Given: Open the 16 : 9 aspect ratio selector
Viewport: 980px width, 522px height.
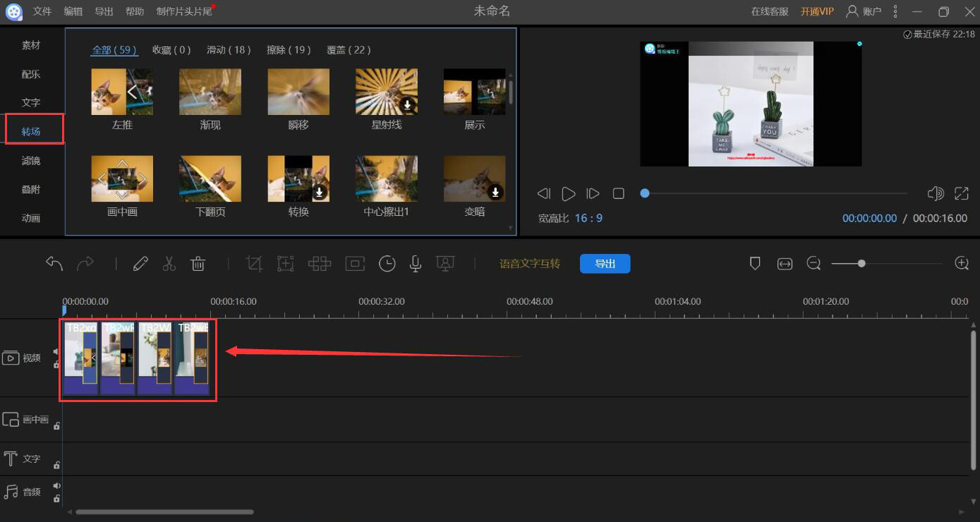Looking at the screenshot, I should point(588,218).
